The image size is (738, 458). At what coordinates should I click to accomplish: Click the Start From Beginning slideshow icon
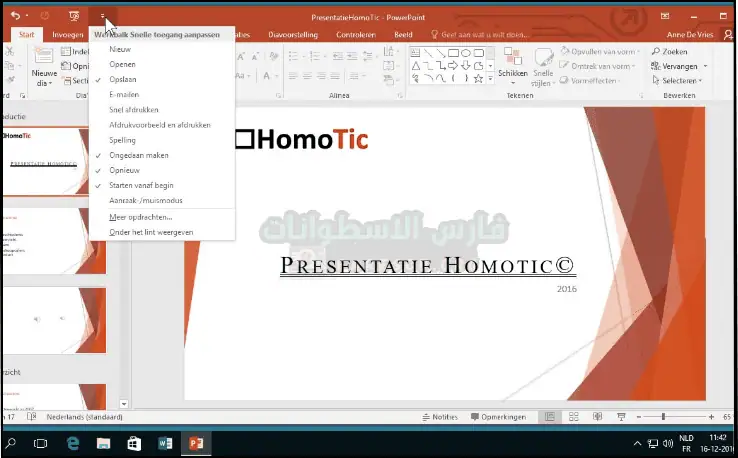coord(74,16)
